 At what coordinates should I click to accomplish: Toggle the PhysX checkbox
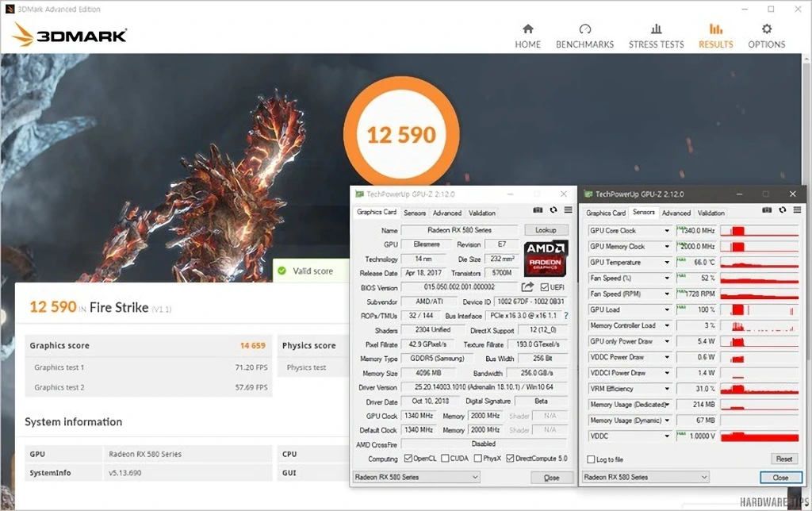coord(478,458)
